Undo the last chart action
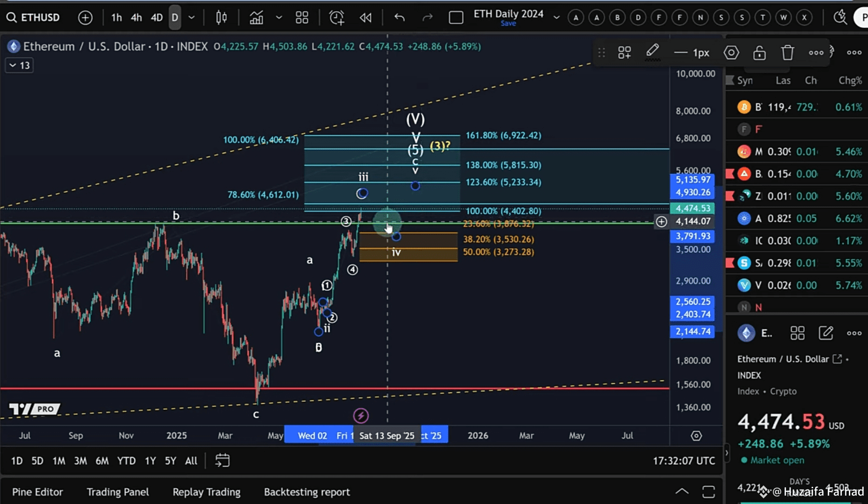Image resolution: width=868 pixels, height=504 pixels. [399, 18]
